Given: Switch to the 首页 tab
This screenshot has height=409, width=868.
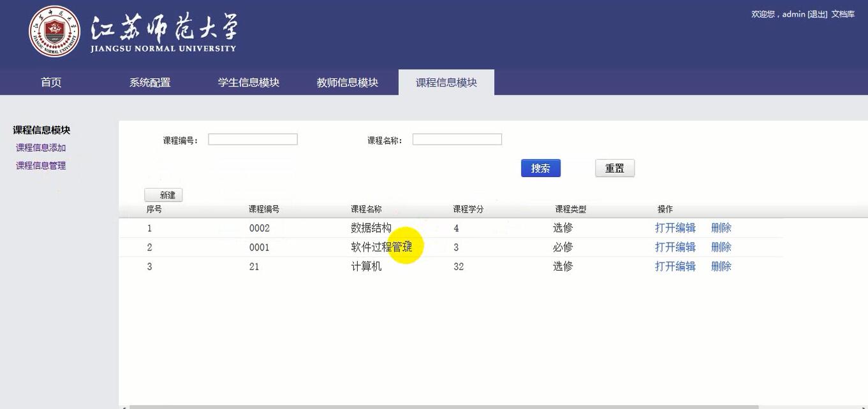Looking at the screenshot, I should (50, 82).
